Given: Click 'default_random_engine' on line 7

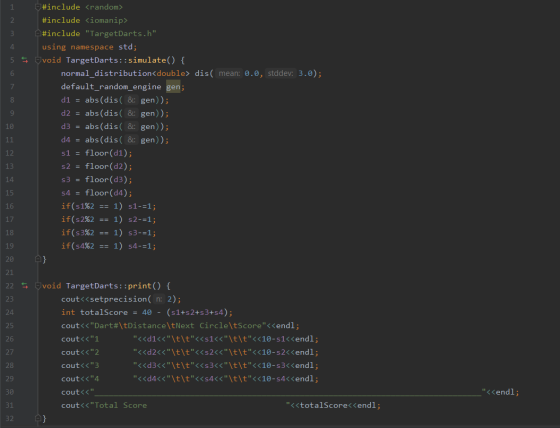Looking at the screenshot, I should click(111, 87).
